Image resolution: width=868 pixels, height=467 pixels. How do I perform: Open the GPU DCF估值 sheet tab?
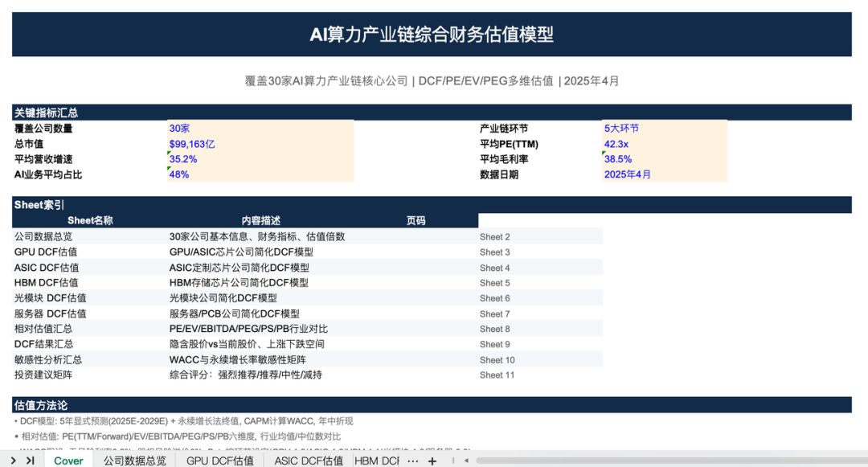pyautogui.click(x=219, y=461)
